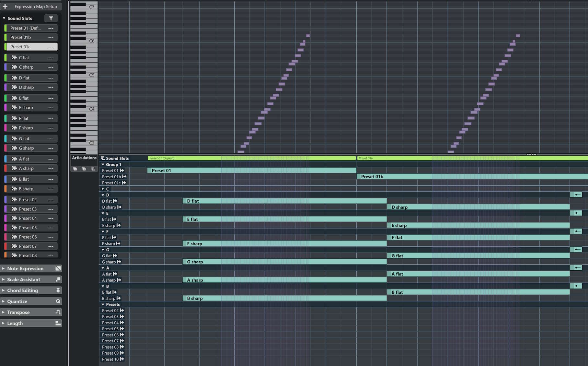
Task: Click the add-articulation icon below the Articulations panel
Action: (x=84, y=169)
